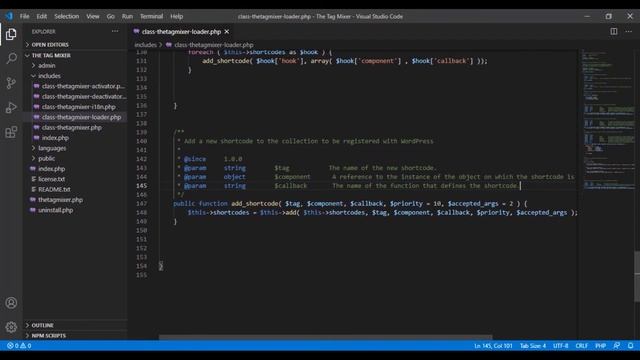
Task: Open the Explorer view in activity bar
Action: [x=11, y=34]
